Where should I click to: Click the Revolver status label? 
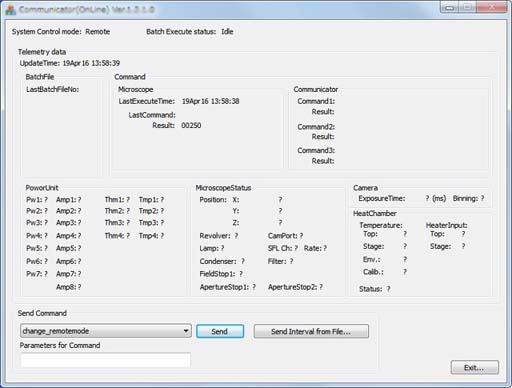coord(215,236)
